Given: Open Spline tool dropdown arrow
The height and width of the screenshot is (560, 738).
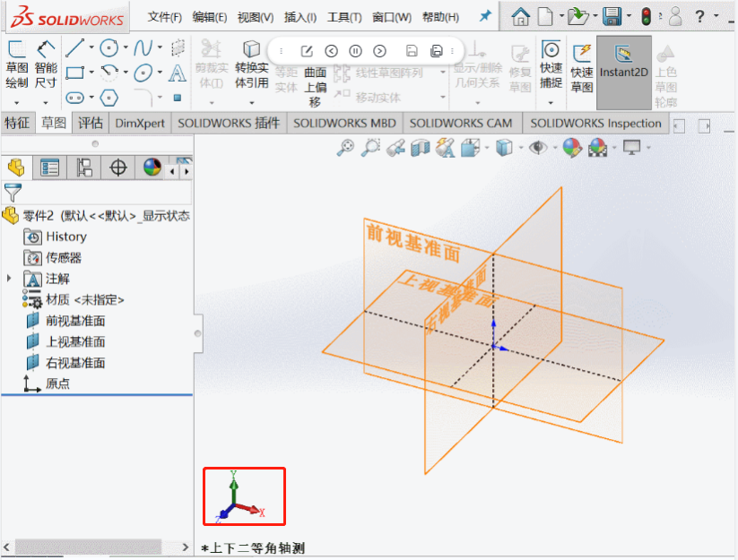Looking at the screenshot, I should pyautogui.click(x=160, y=47).
